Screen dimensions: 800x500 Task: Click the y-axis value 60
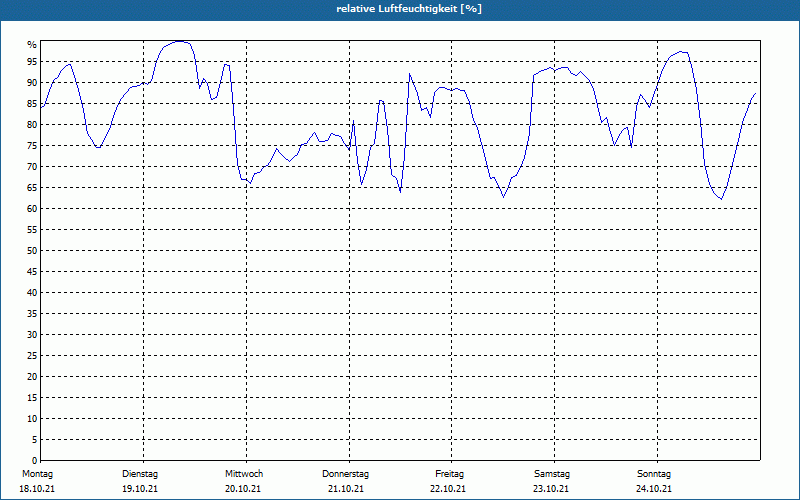[32, 209]
